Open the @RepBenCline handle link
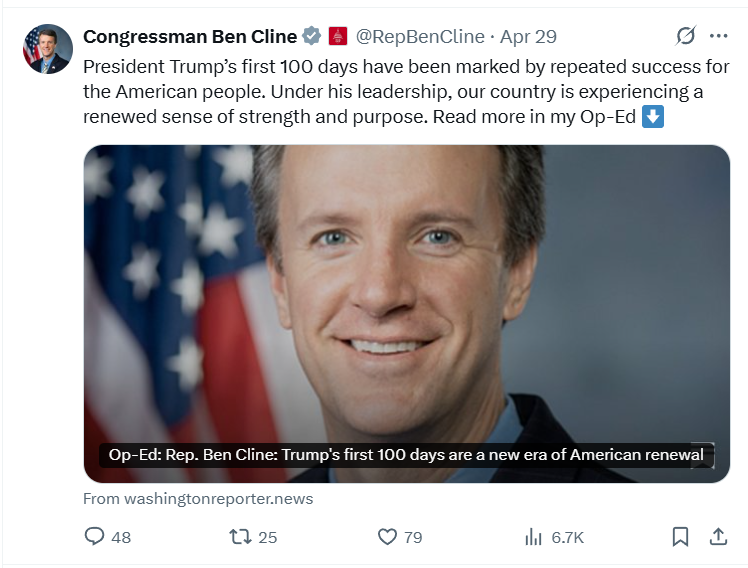 point(420,36)
